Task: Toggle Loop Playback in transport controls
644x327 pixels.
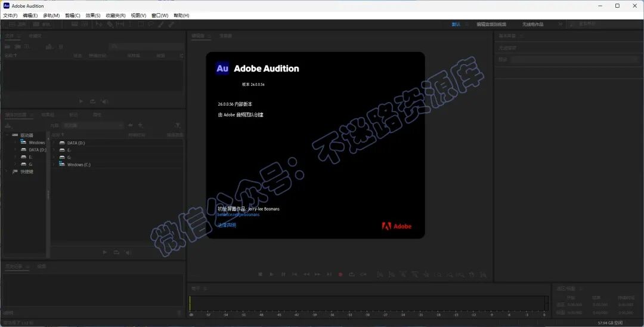Action: tap(352, 274)
